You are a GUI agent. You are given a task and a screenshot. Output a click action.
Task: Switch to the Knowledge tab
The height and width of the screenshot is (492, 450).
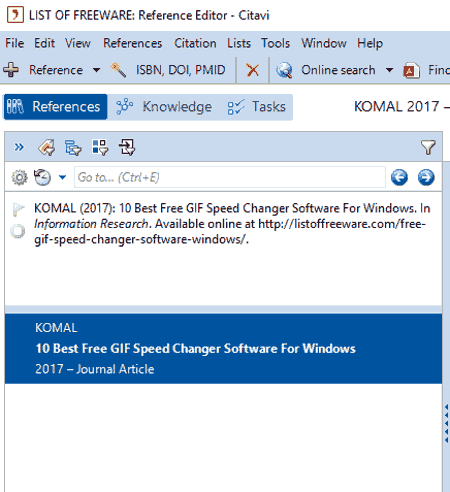click(164, 107)
